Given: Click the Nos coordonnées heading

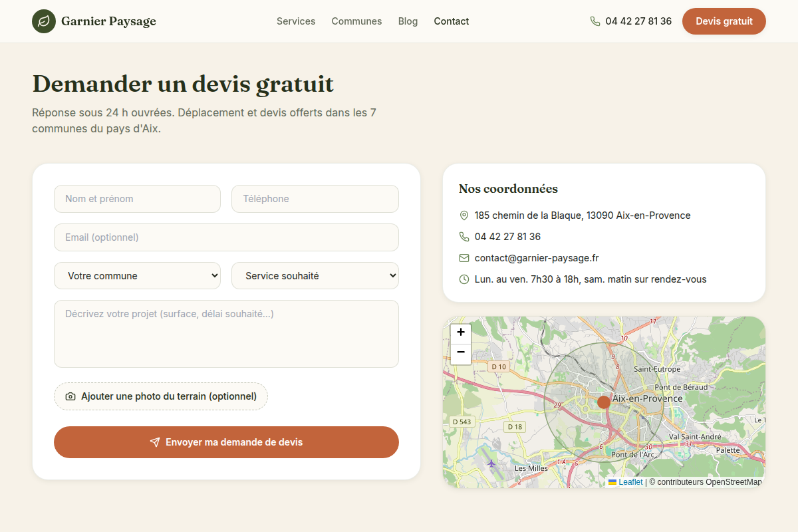Looking at the screenshot, I should point(508,189).
